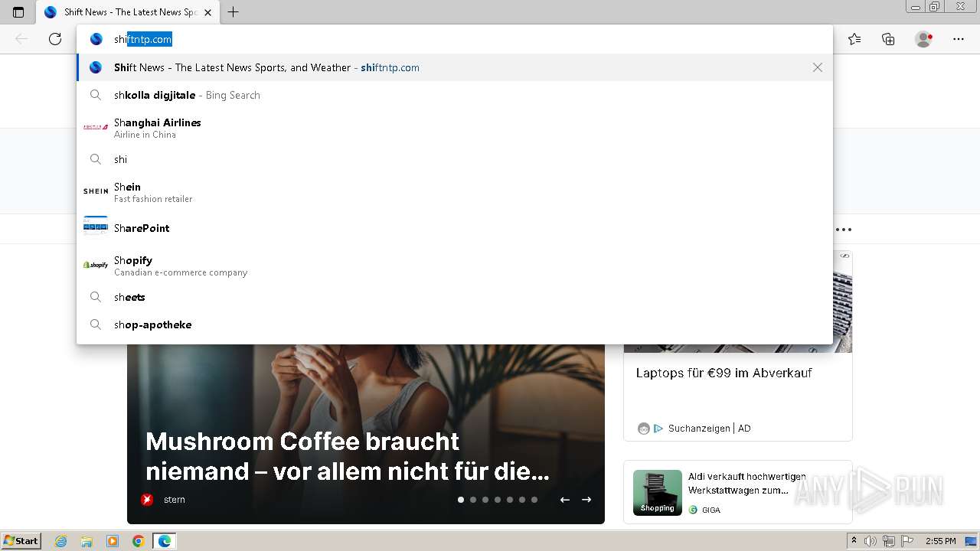Screen dimensions: 980x551
Task: Remove the Shift News suggestion
Action: (x=818, y=67)
